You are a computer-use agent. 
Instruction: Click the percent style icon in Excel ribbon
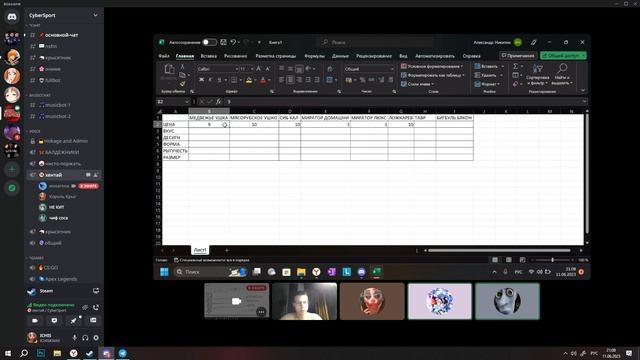[362, 80]
